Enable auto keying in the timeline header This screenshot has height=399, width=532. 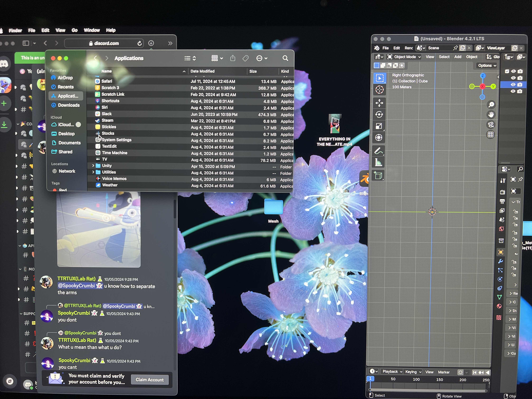[x=460, y=372]
